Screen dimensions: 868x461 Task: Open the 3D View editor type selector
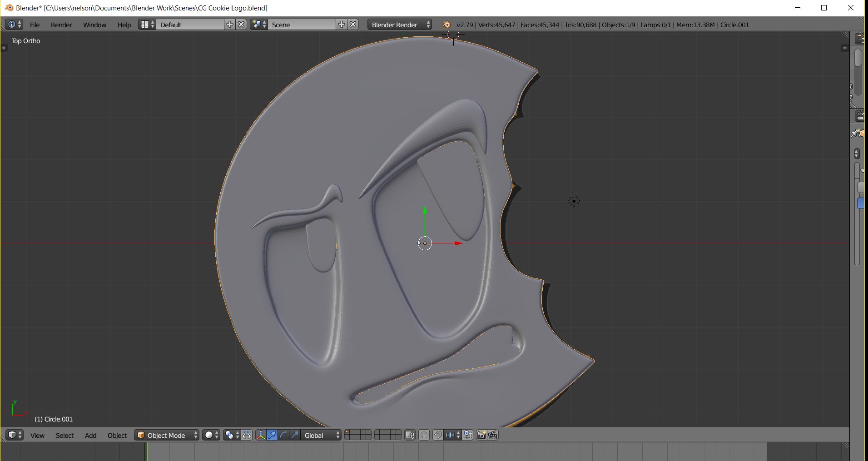[x=15, y=435]
